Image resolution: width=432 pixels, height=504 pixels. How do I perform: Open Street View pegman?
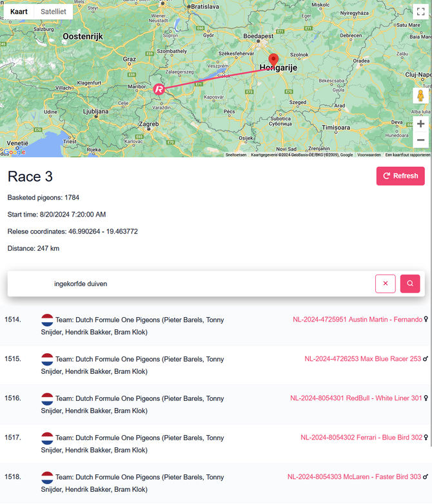(420, 96)
